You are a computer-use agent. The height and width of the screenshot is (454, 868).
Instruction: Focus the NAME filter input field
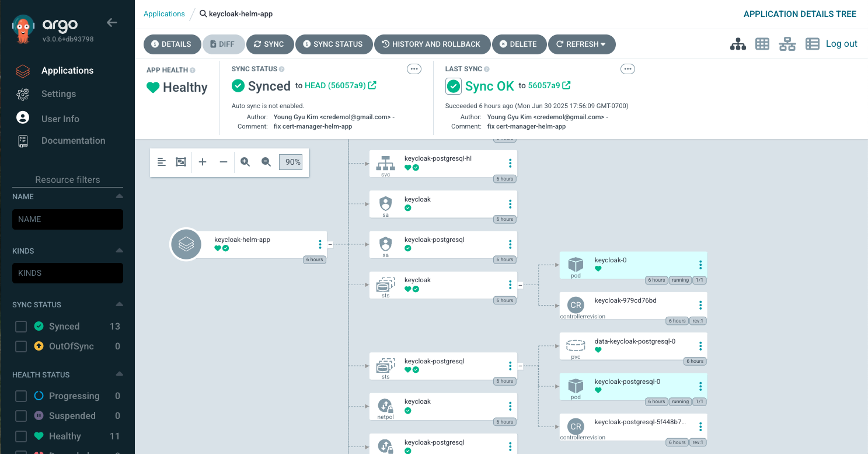pyautogui.click(x=68, y=219)
